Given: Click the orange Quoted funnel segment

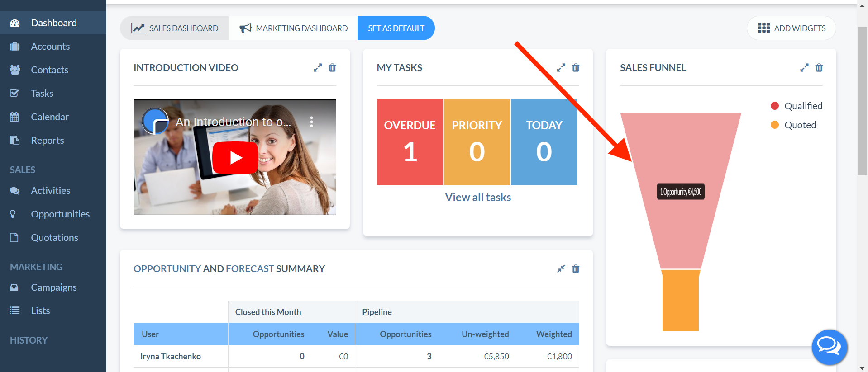Looking at the screenshot, I should [681, 301].
